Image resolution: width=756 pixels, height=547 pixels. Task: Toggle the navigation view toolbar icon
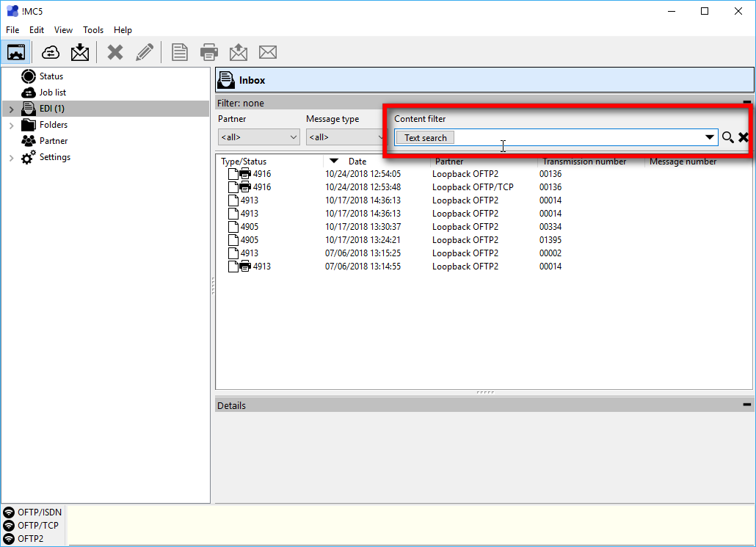[16, 52]
